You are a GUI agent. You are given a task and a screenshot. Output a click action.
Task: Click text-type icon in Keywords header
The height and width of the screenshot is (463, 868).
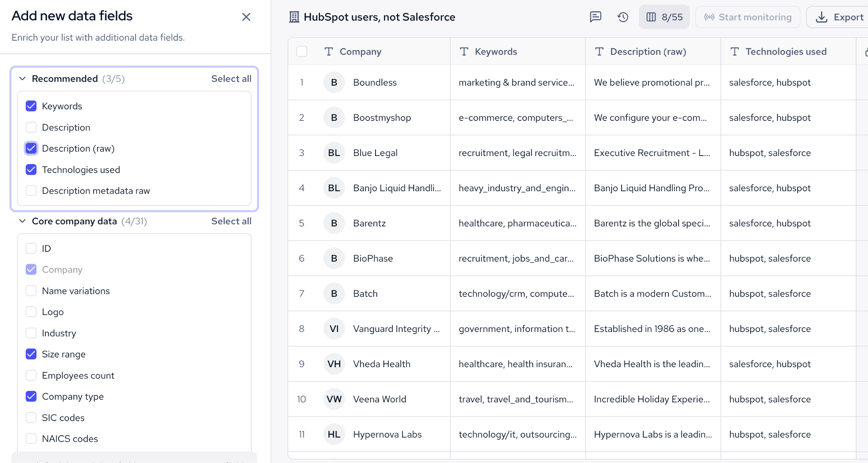pyautogui.click(x=464, y=52)
